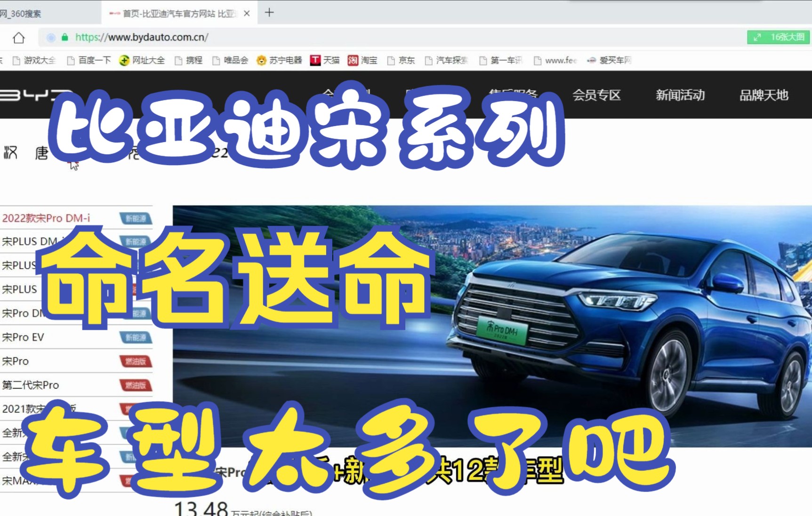Image resolution: width=812 pixels, height=516 pixels.
Task: Click the URL address bar field
Action: pos(391,37)
